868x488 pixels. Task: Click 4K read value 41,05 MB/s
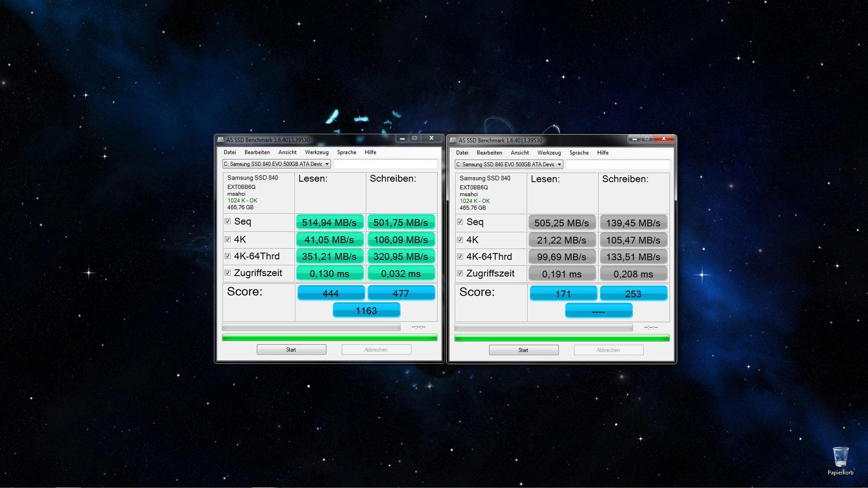[x=330, y=240]
